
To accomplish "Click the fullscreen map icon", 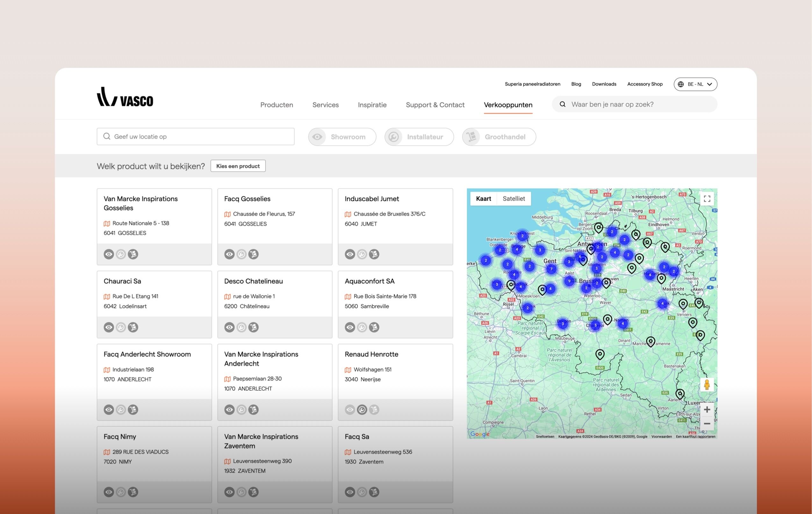I will [x=707, y=198].
